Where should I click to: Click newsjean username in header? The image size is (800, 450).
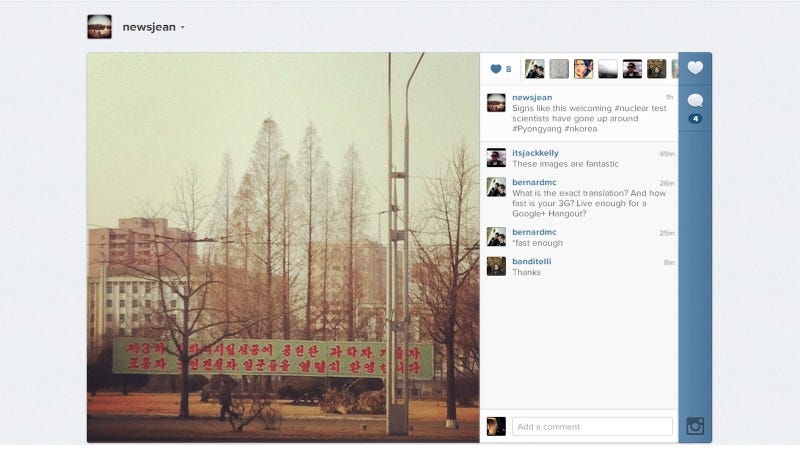pos(149,27)
